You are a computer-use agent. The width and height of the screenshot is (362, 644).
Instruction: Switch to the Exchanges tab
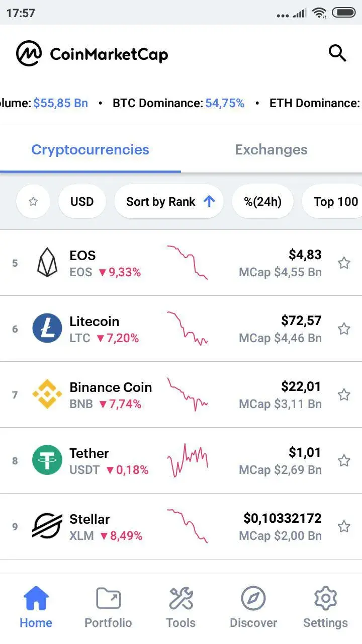[271, 149]
